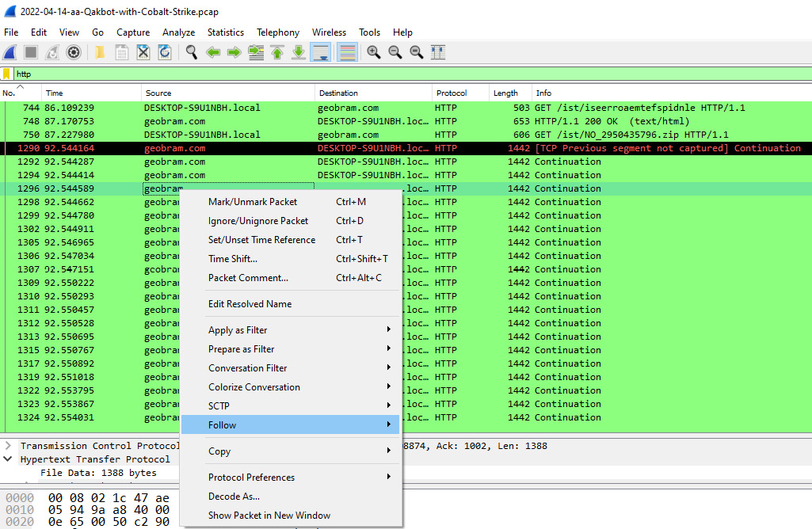Restart the current capture icon

point(52,52)
